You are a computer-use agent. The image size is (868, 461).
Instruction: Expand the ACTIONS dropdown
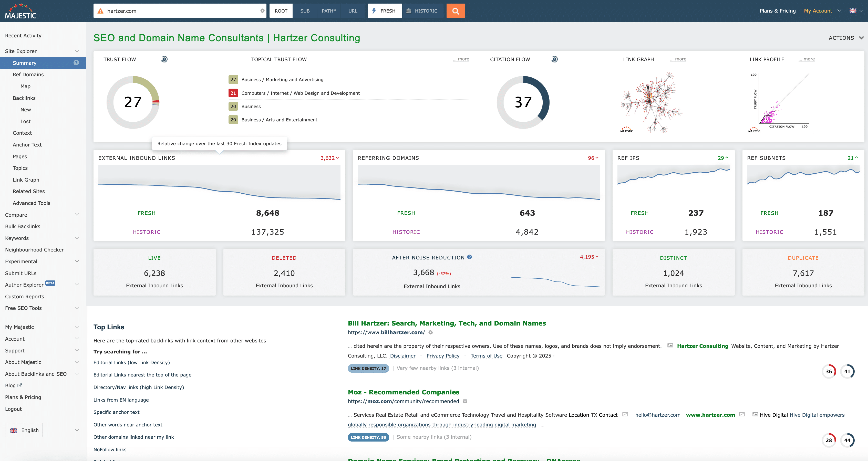pyautogui.click(x=846, y=38)
